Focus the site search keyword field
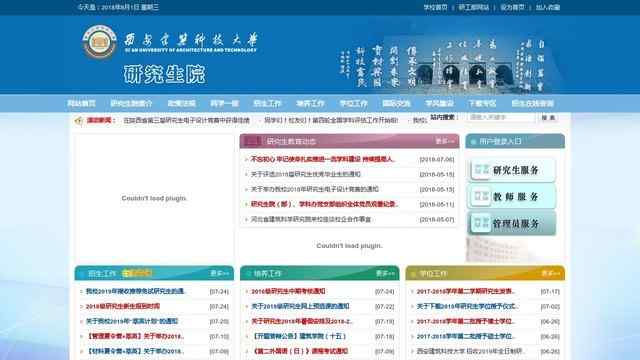The image size is (640, 360). 501,118
